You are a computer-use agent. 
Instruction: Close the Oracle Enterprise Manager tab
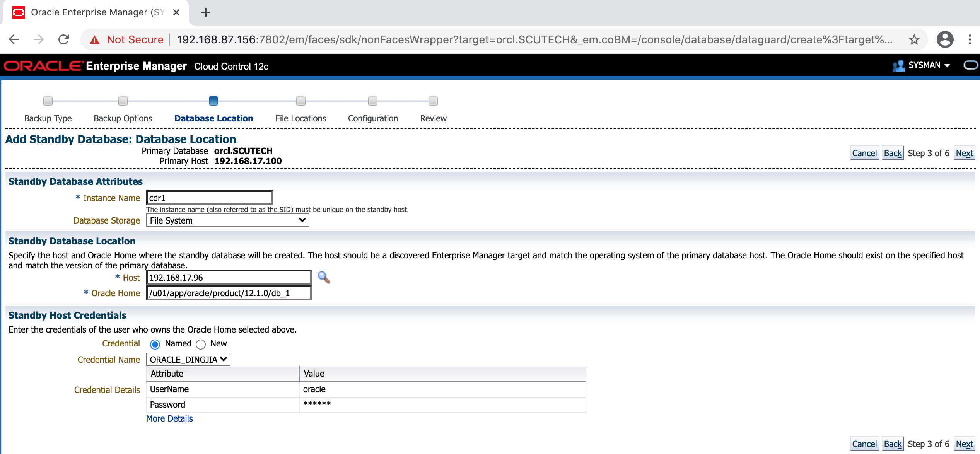[x=176, y=12]
